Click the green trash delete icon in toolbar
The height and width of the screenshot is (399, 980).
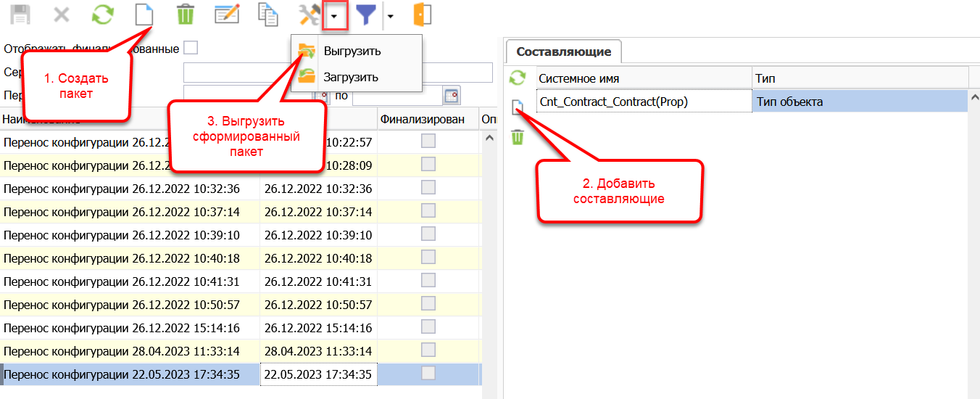[186, 15]
